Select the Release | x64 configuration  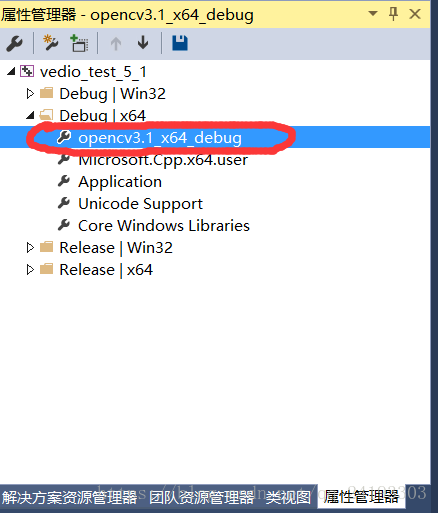click(106, 270)
